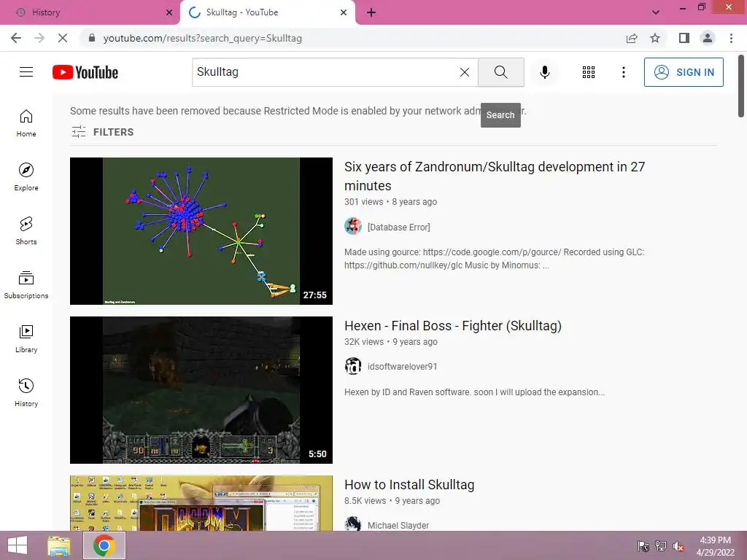The image size is (747, 560).
Task: Go to the YouTube logo home link
Action: coord(85,72)
